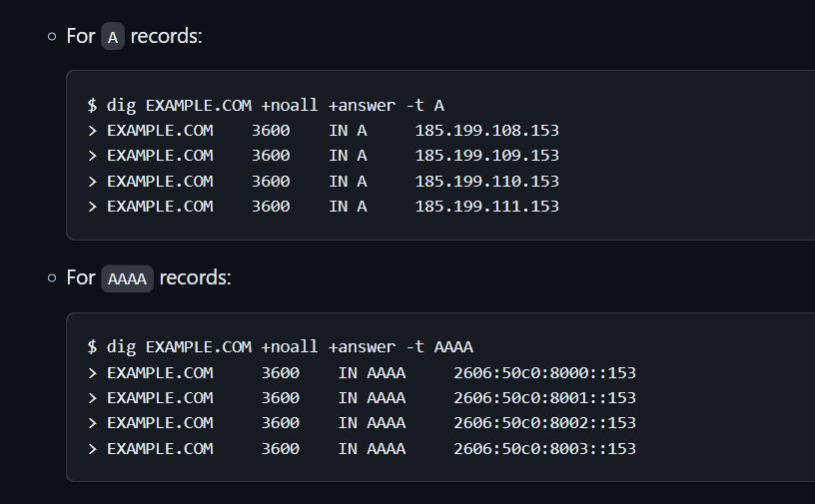815x504 pixels.
Task: Click IP address 185.199.108.153
Action: click(x=487, y=131)
